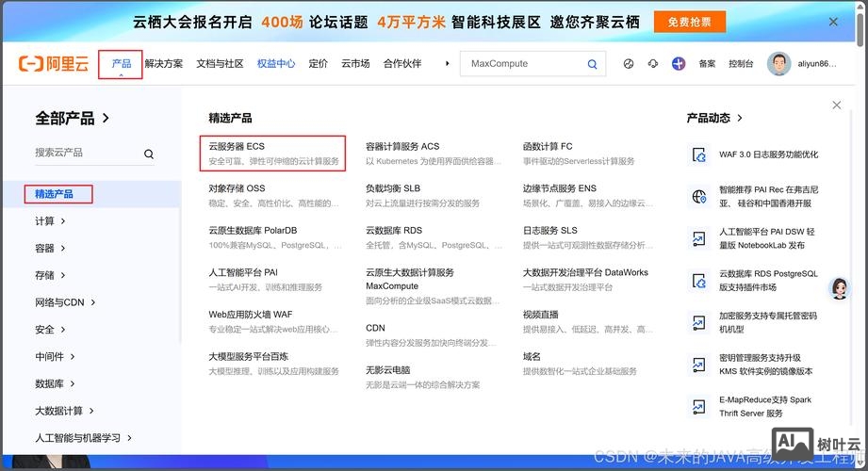This screenshot has height=471, width=868.
Task: Open 云服务器 ECS product
Action: pyautogui.click(x=237, y=146)
